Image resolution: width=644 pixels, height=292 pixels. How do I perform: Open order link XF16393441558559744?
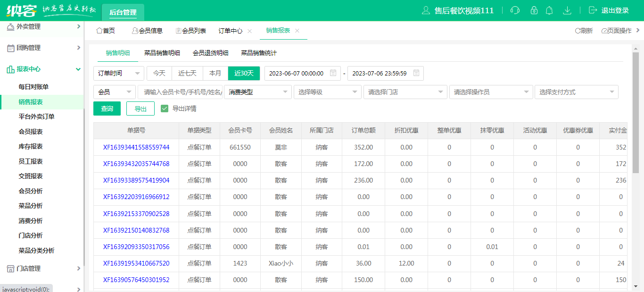(136, 147)
